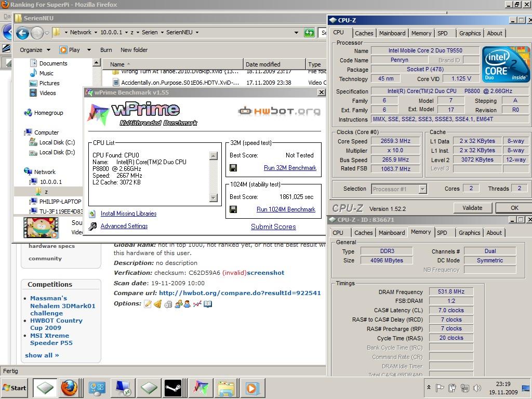Open Windows Media Player taskbar icon
532x399 pixels.
[x=252, y=388]
